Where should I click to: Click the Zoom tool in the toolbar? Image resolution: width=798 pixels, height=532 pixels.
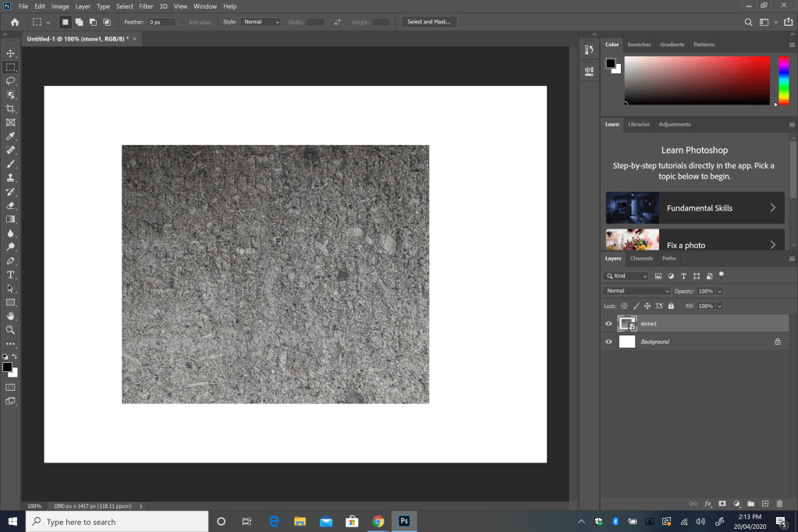click(11, 330)
